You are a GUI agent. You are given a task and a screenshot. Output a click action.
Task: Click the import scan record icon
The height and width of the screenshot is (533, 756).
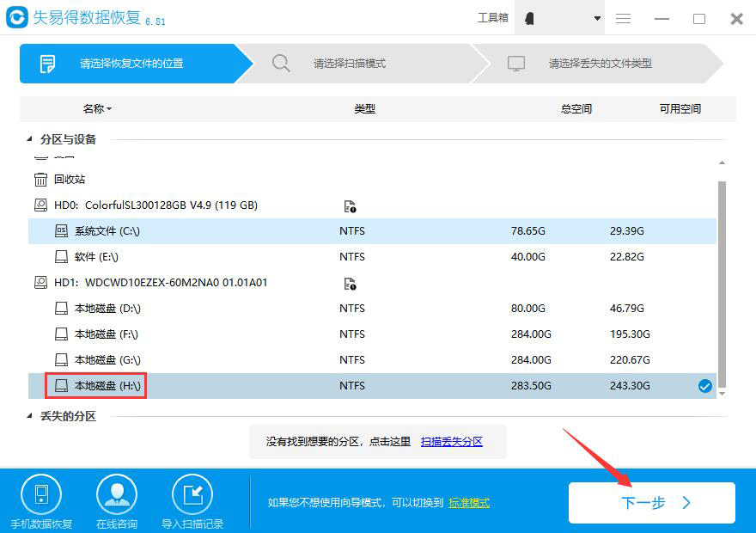coord(192,495)
